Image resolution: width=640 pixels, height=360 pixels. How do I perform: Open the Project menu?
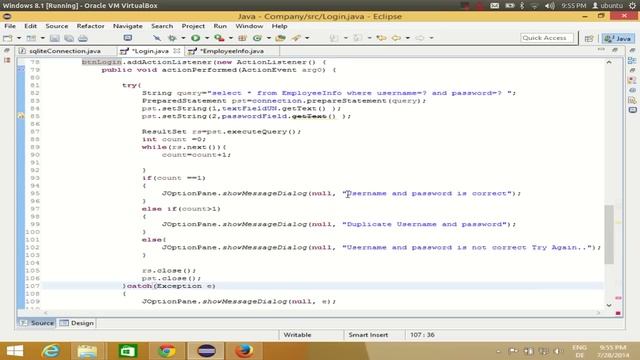(x=193, y=26)
